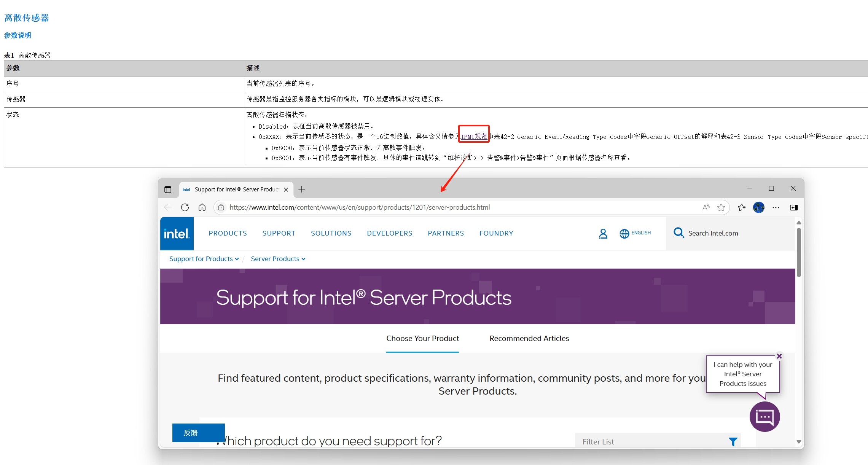Open browser settings and more menu

(x=776, y=207)
